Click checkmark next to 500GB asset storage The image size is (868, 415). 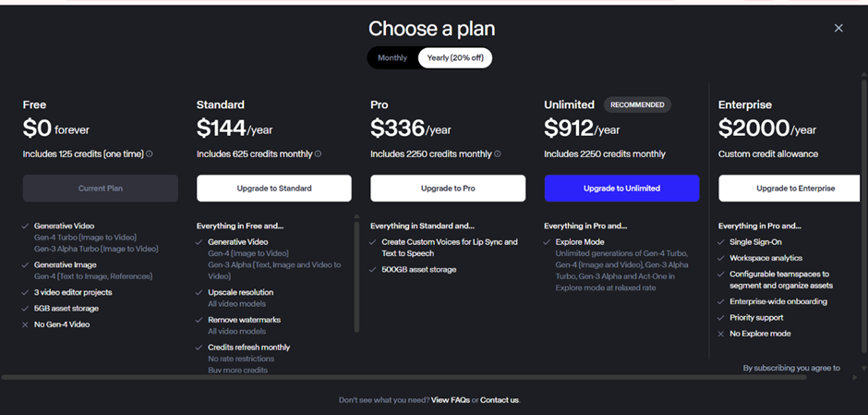pyautogui.click(x=373, y=270)
